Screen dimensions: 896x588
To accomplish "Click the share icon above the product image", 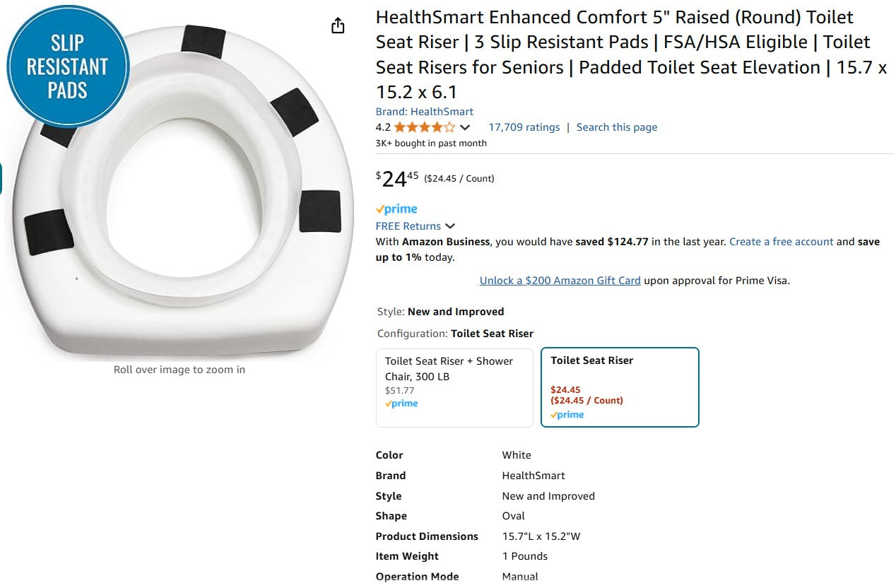I will pyautogui.click(x=338, y=25).
